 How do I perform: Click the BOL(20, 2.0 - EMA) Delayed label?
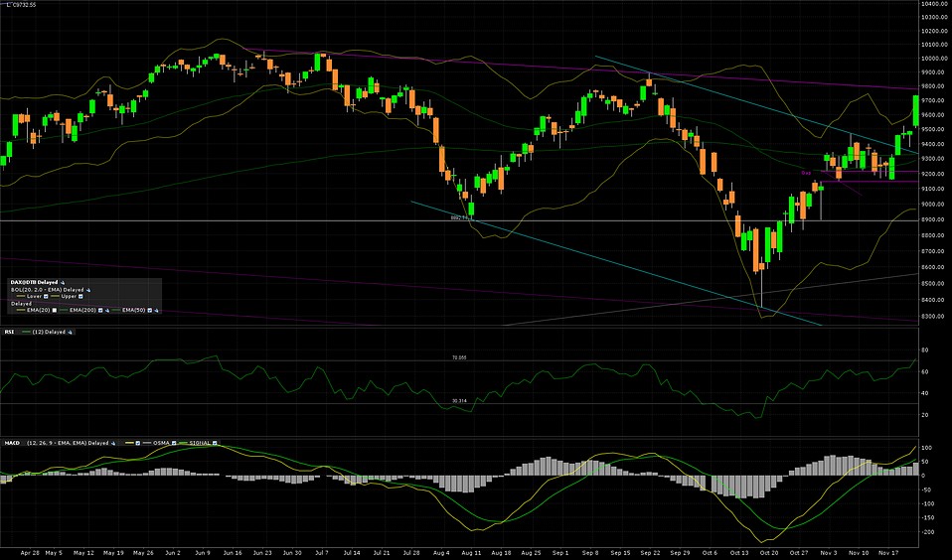(48, 290)
